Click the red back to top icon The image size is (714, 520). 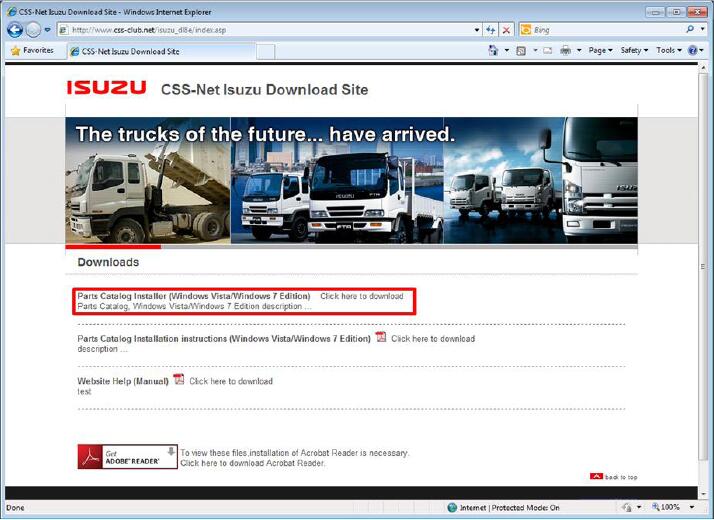[596, 476]
